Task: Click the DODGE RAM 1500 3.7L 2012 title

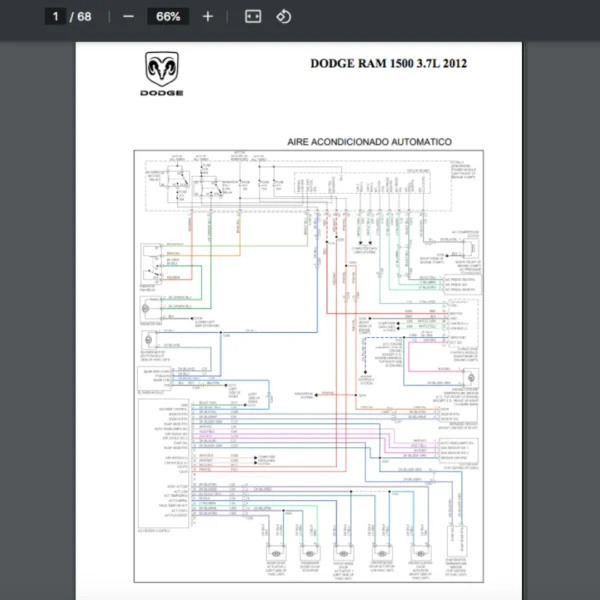Action: coord(388,64)
